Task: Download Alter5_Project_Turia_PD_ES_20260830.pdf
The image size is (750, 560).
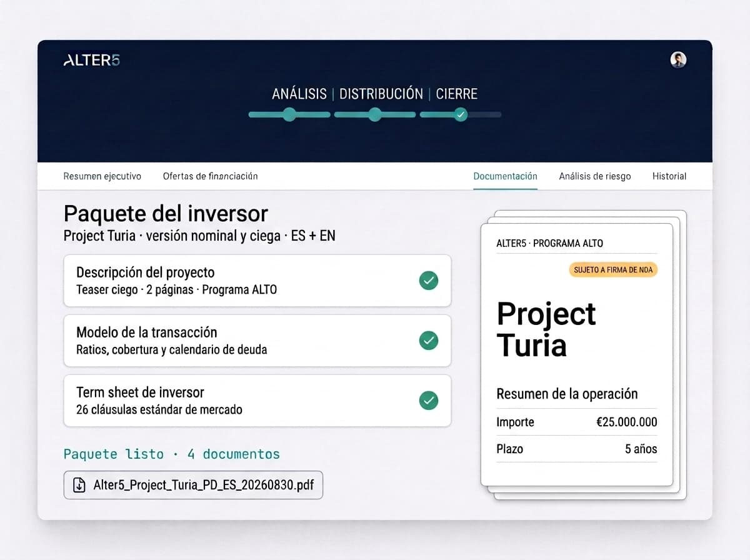Action: click(x=193, y=485)
